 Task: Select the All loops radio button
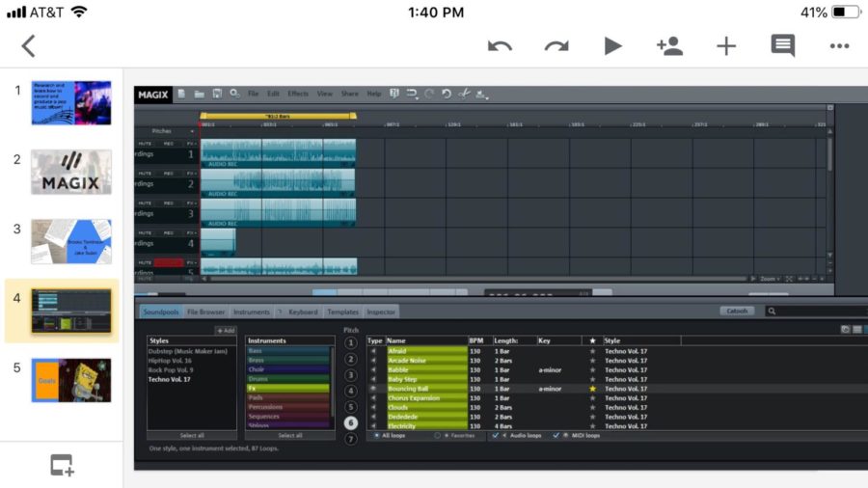376,435
